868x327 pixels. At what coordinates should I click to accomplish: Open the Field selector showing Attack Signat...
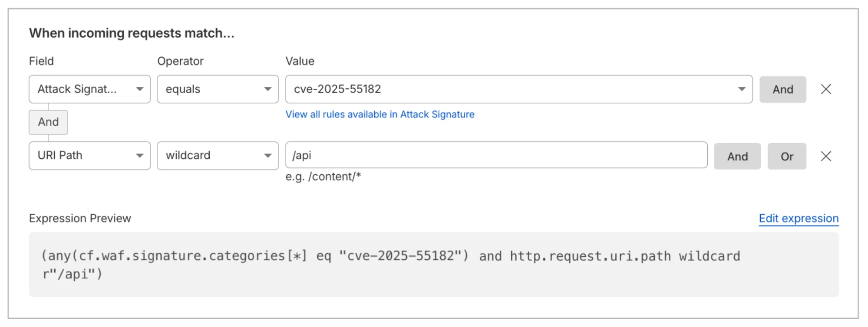tap(89, 89)
